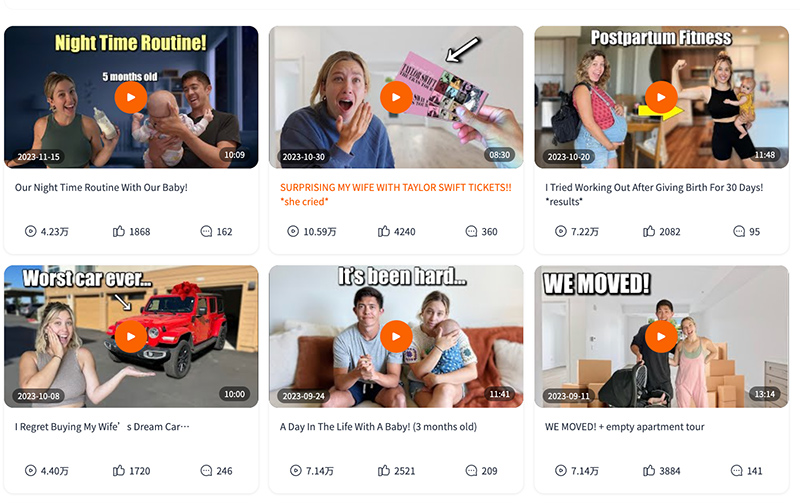Open I Regret Buying Dream Car title
The width and height of the screenshot is (800, 503).
point(102,426)
